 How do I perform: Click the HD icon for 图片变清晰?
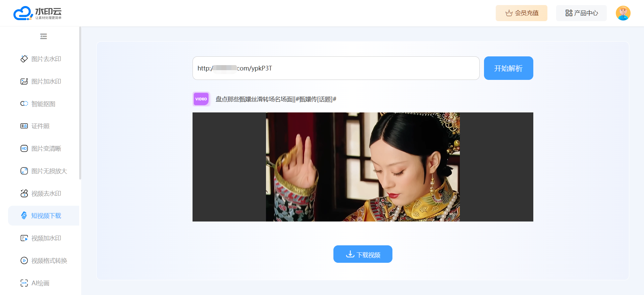point(24,148)
